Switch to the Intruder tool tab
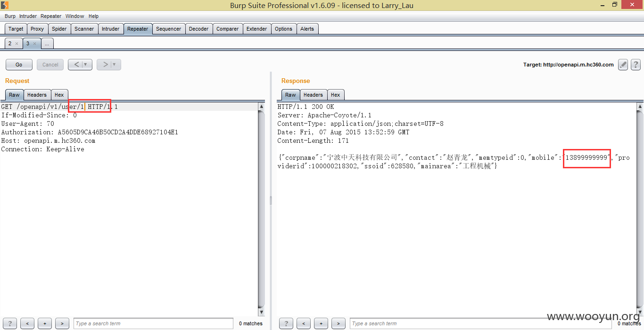This screenshot has width=644, height=330. (111, 29)
